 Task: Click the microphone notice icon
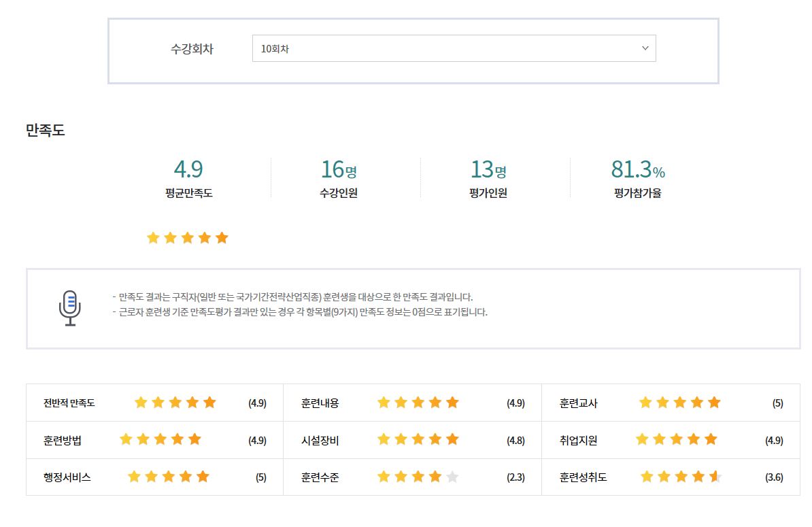(x=69, y=308)
